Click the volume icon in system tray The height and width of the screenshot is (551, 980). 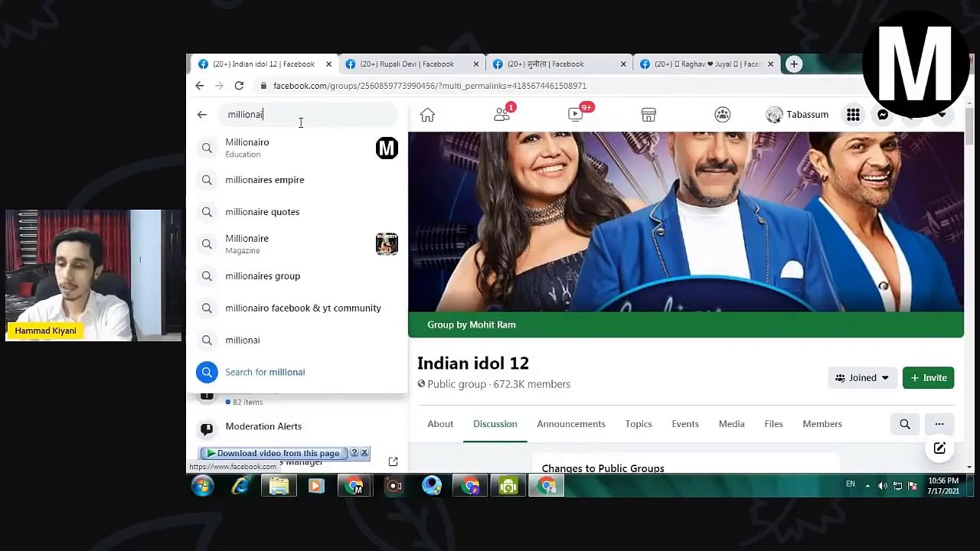[x=883, y=486]
